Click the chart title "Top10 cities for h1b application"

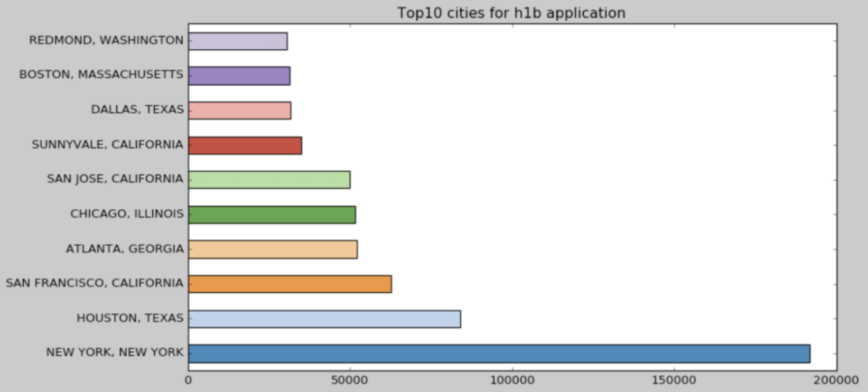(512, 12)
